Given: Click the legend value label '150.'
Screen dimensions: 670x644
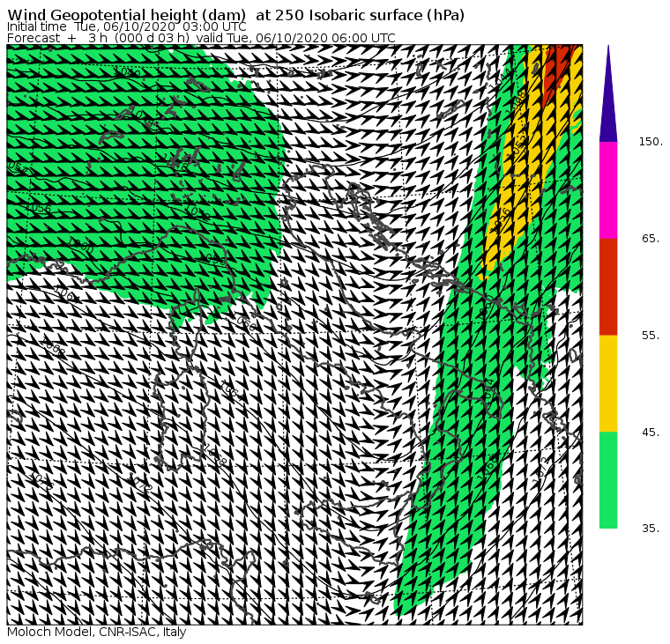Looking at the screenshot, I should 651,141.
